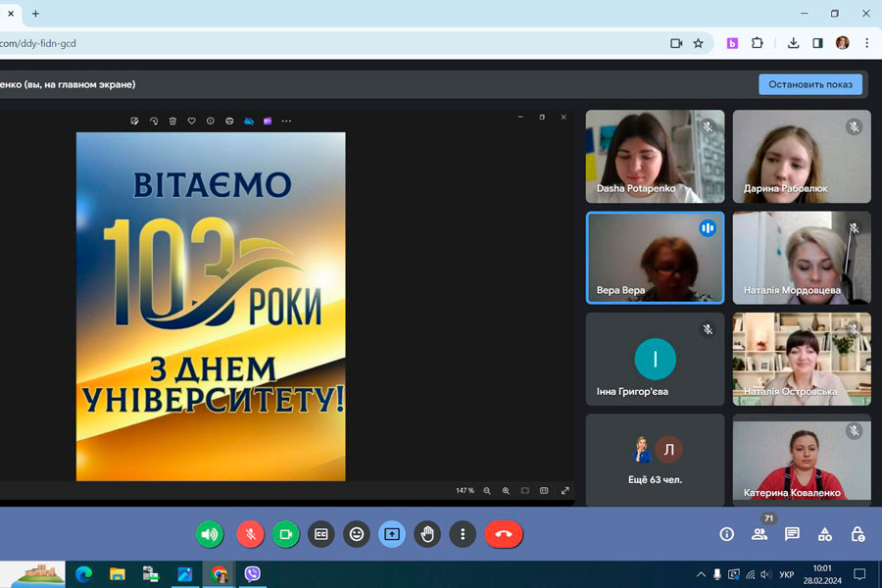This screenshot has height=588, width=882.
Task: Zoom in within photo viewer
Action: 507,491
